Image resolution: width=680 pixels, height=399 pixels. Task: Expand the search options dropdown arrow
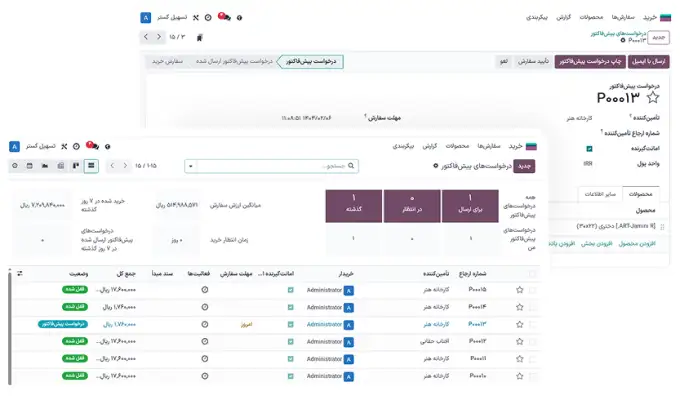pyautogui.click(x=190, y=166)
